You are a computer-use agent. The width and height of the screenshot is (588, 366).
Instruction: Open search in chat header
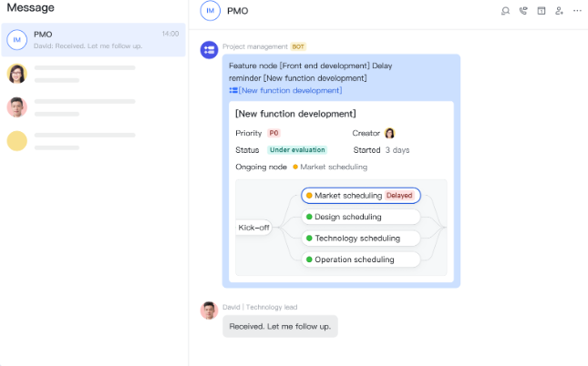[x=505, y=11]
